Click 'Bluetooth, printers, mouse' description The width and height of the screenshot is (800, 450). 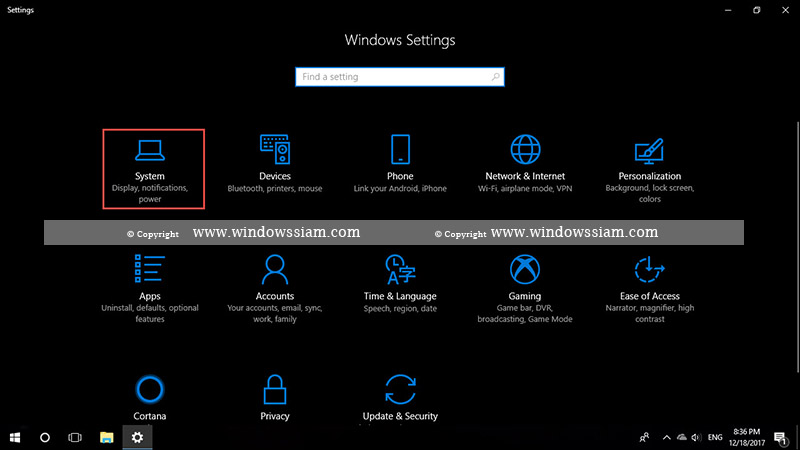[274, 188]
